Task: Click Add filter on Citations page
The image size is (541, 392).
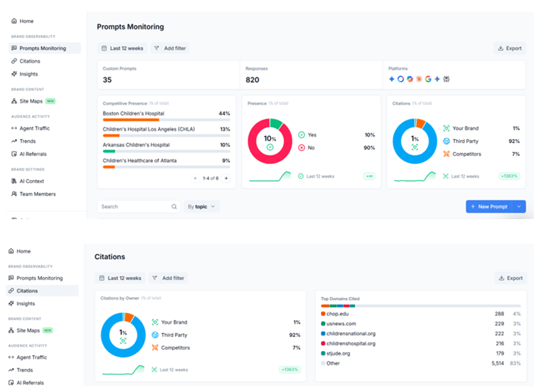Action: click(x=168, y=278)
